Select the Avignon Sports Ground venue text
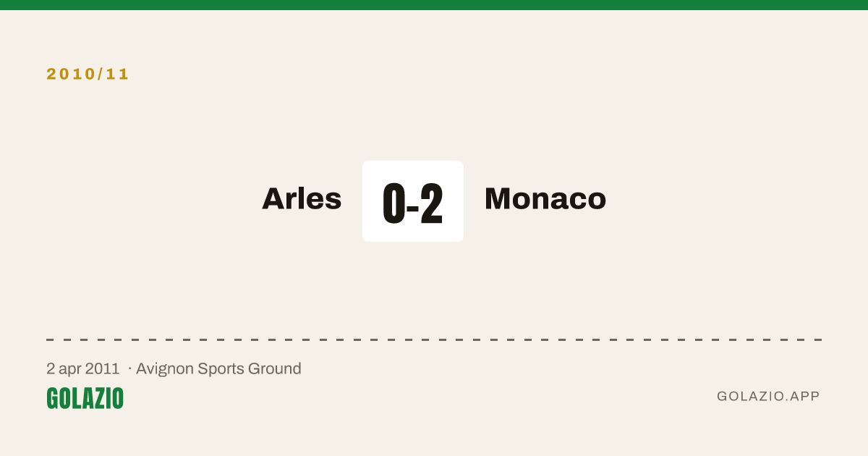 [218, 368]
